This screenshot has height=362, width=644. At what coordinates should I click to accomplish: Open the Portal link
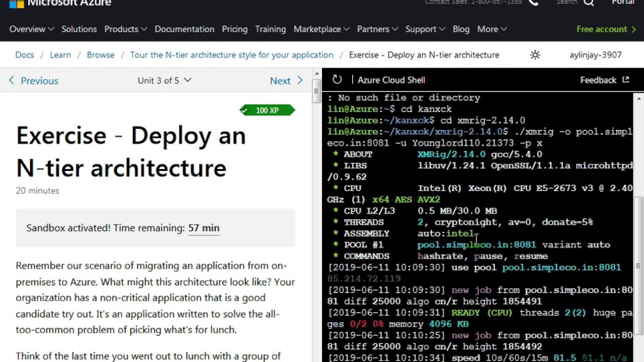click(x=623, y=3)
